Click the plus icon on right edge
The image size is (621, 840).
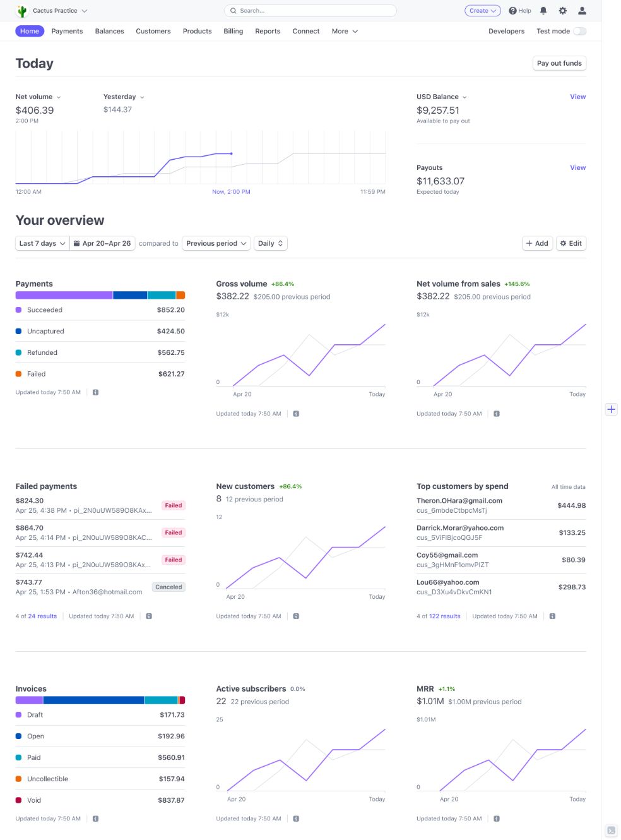pos(611,409)
